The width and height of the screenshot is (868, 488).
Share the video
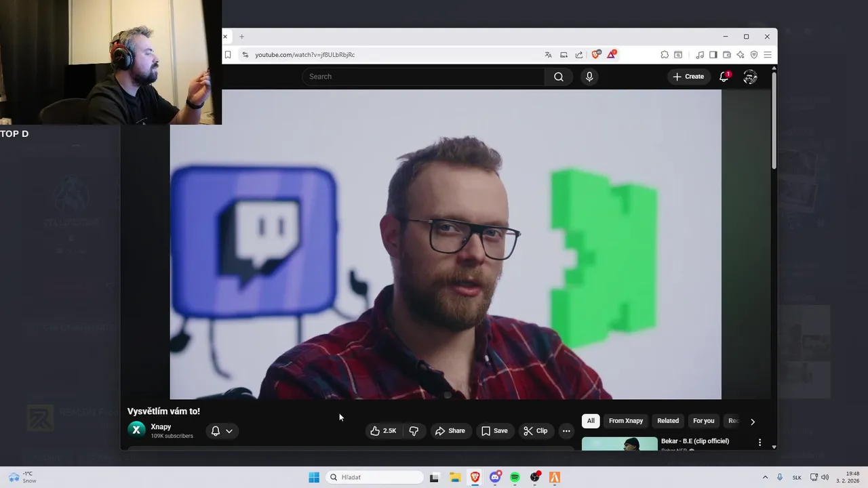pyautogui.click(x=450, y=430)
